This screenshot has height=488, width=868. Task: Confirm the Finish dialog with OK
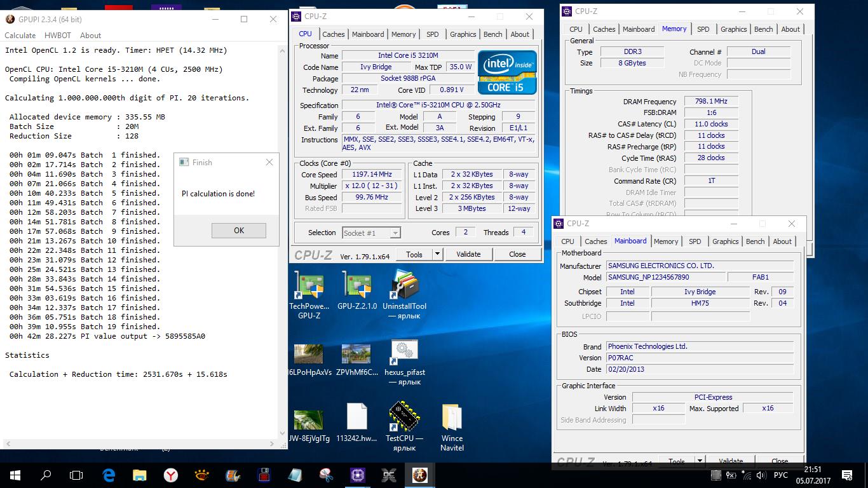click(x=239, y=231)
